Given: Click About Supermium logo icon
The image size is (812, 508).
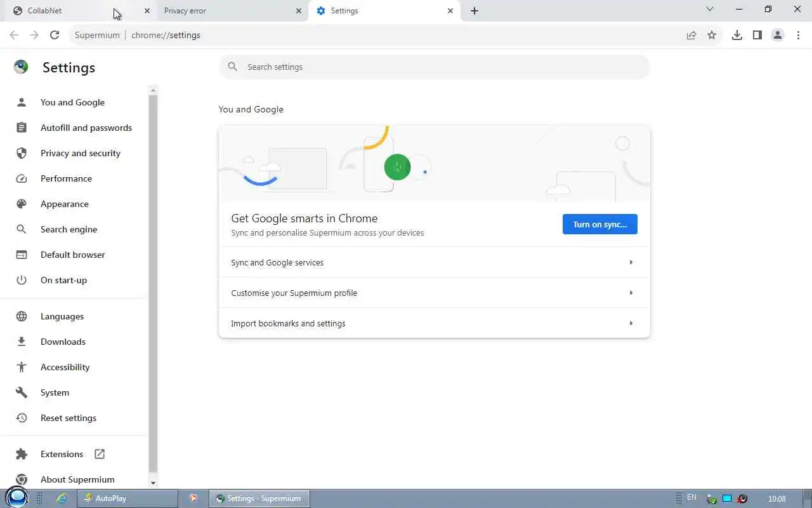Looking at the screenshot, I should pyautogui.click(x=22, y=479).
